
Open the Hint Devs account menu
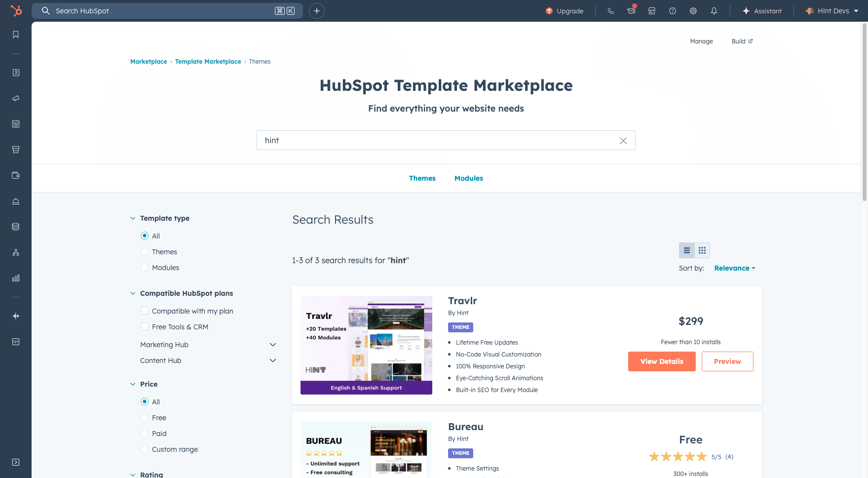831,11
